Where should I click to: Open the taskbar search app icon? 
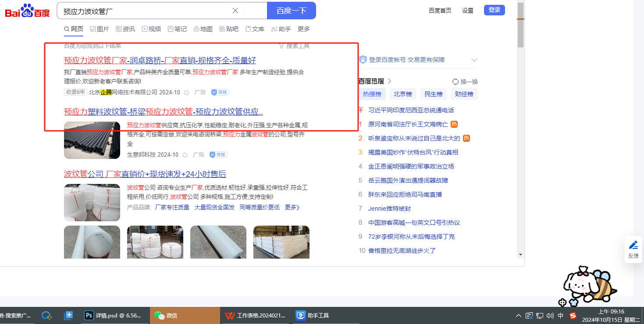tap(46, 315)
